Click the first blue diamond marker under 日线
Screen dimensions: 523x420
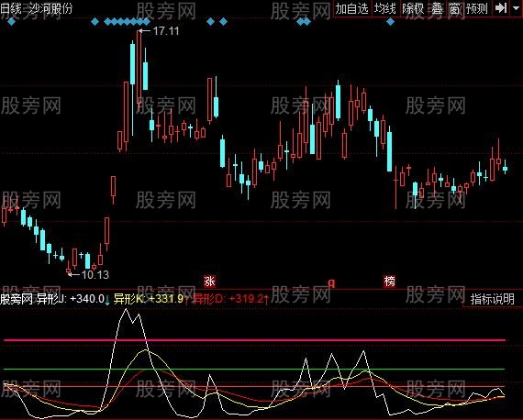[x=11, y=22]
